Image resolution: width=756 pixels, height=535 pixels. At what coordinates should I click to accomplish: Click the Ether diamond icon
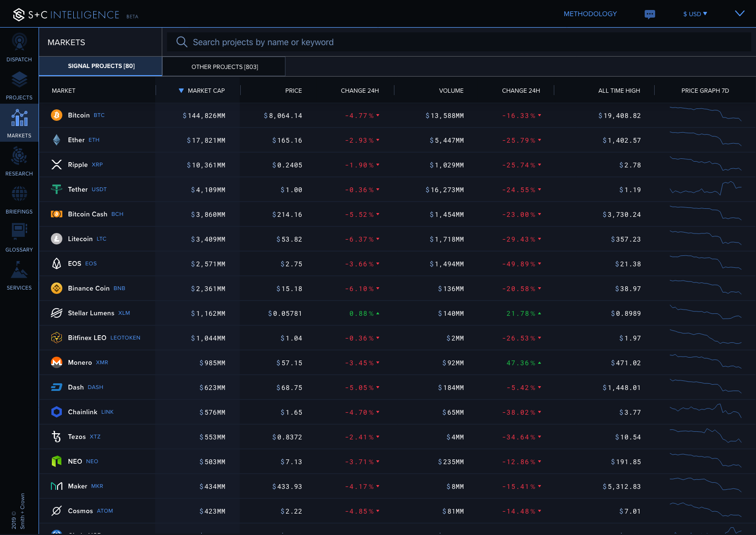pos(57,140)
